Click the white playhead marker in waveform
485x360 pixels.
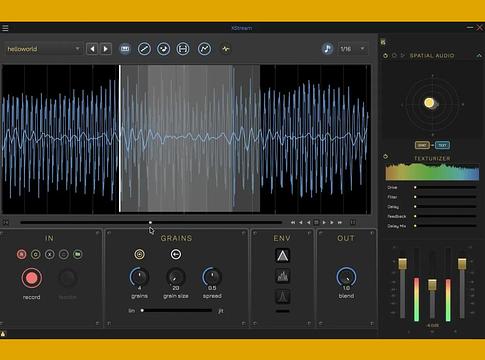[120, 138]
